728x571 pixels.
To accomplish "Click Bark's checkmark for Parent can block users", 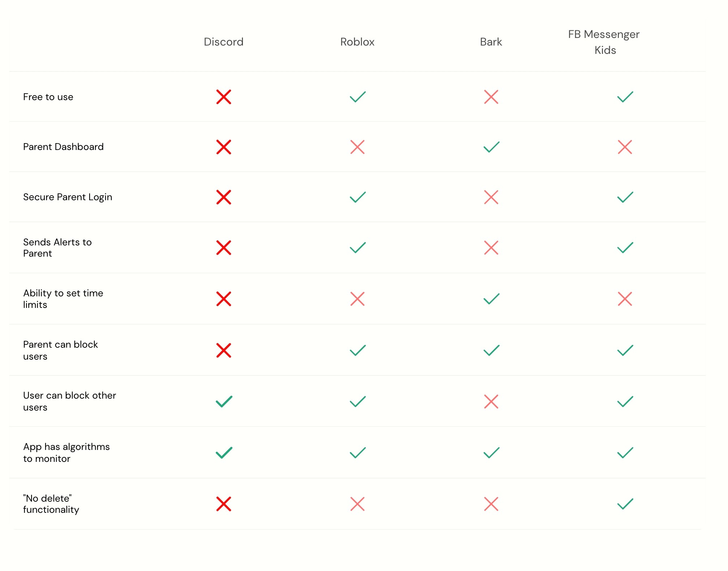I will (x=491, y=350).
